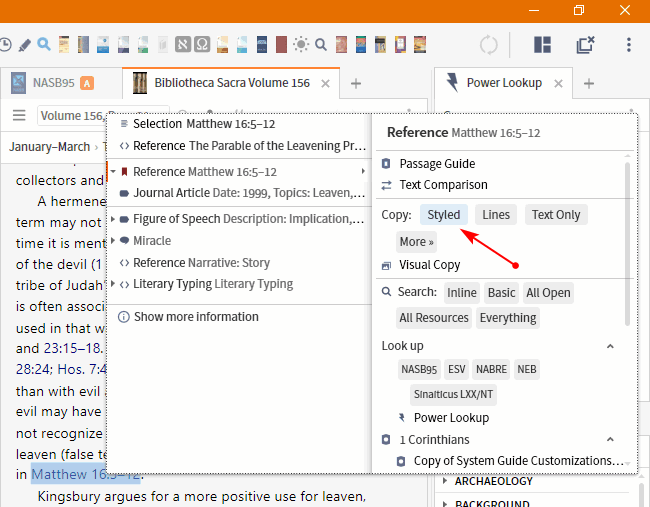Click the close-all-panels window icon

(585, 44)
